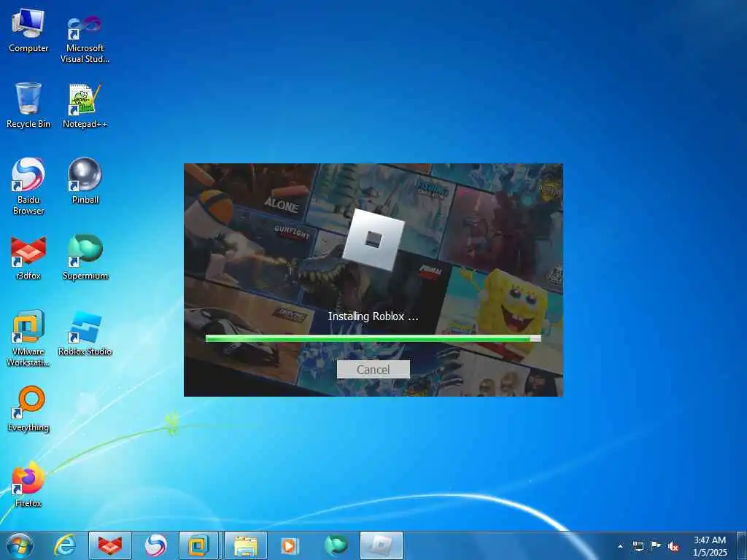The image size is (747, 560).
Task: Select the Microsoft Visual Studio shortcut
Action: (85, 38)
